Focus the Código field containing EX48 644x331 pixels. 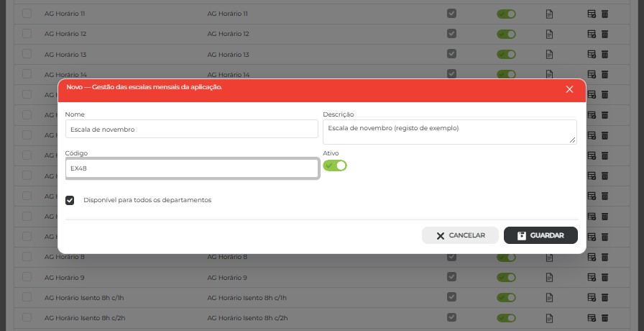[192, 168]
